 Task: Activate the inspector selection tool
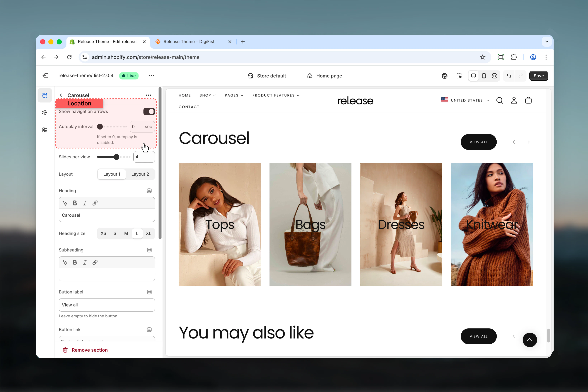click(459, 76)
